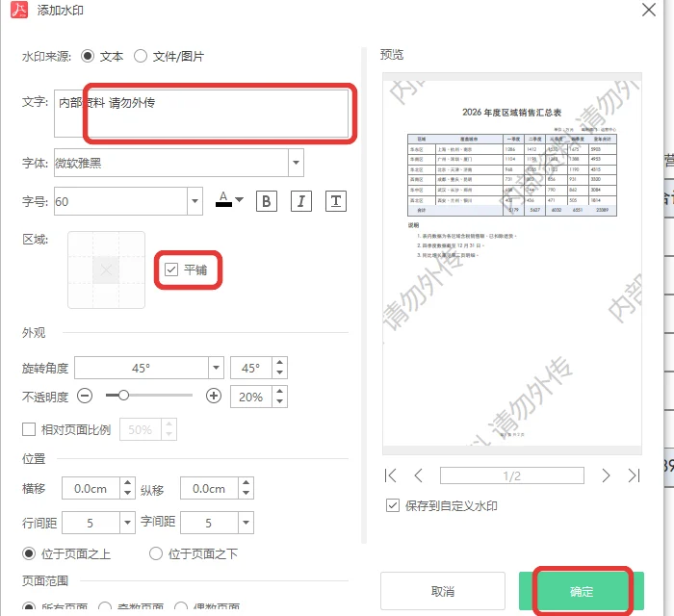
Task: Click the dialog's PDF app logo
Action: point(19,10)
